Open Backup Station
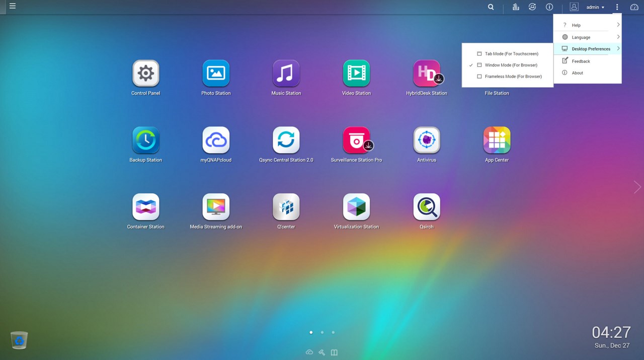 (x=146, y=140)
